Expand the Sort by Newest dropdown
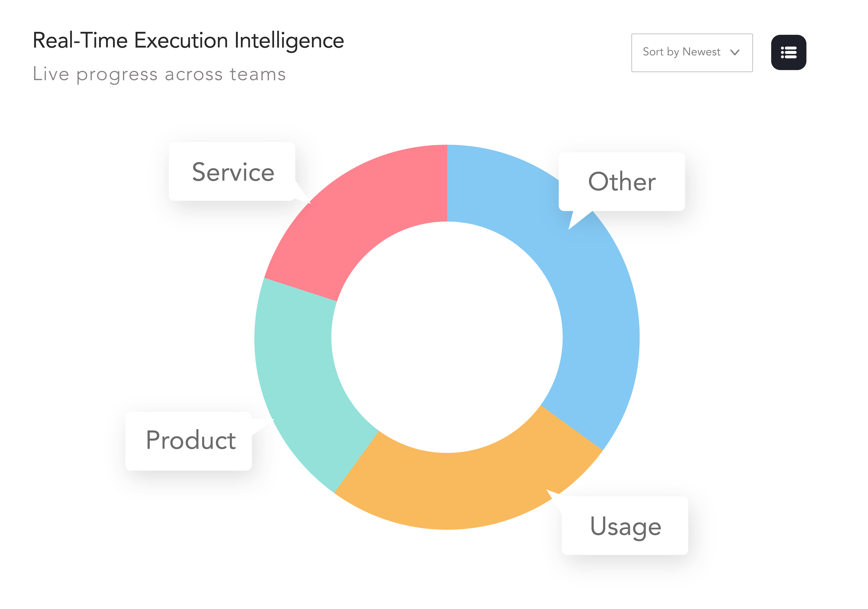This screenshot has width=868, height=609. 692,53
